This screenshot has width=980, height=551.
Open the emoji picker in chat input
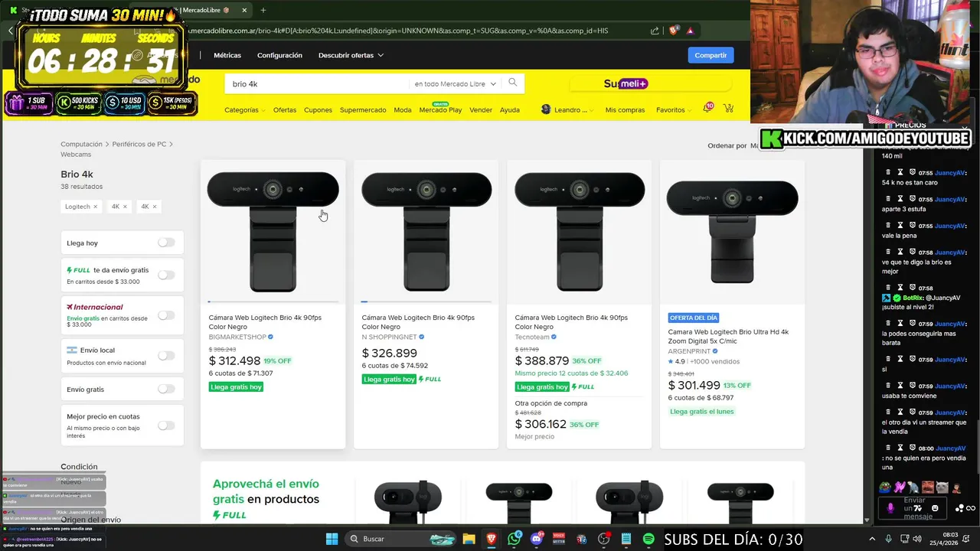tap(935, 507)
